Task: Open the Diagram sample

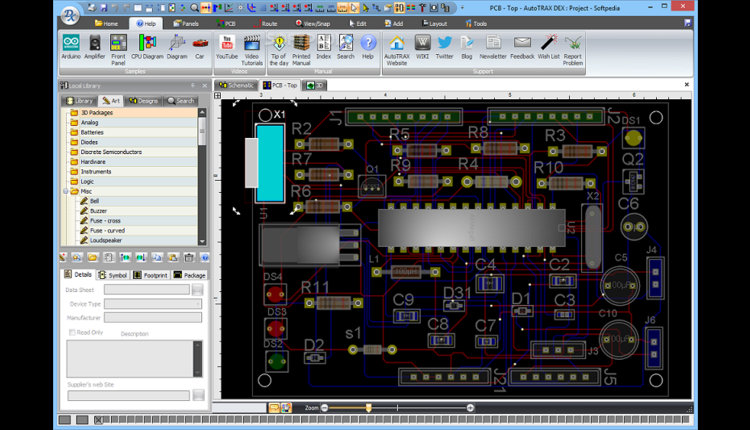Action: pyautogui.click(x=177, y=47)
